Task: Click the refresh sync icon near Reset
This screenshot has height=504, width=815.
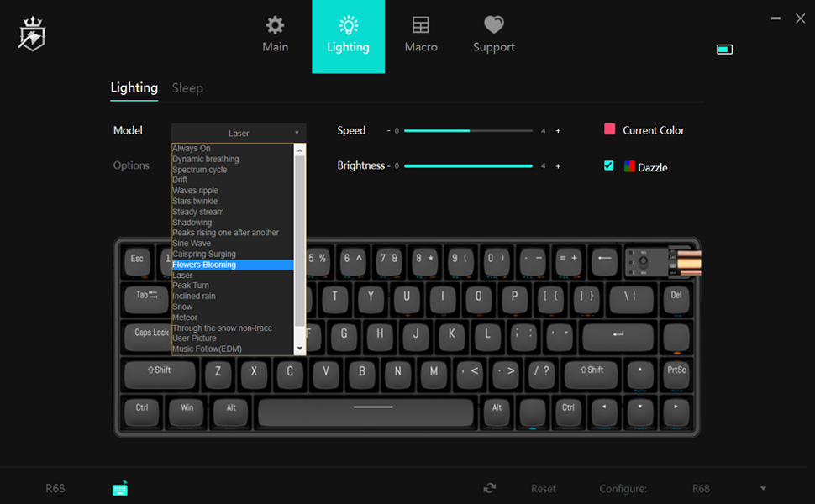Action: coord(490,488)
